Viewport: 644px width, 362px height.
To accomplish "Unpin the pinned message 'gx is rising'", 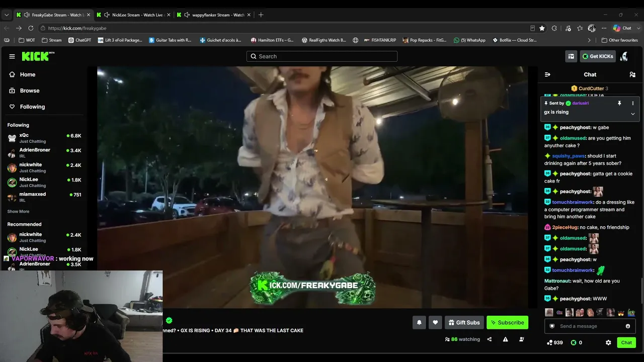I will tap(619, 103).
